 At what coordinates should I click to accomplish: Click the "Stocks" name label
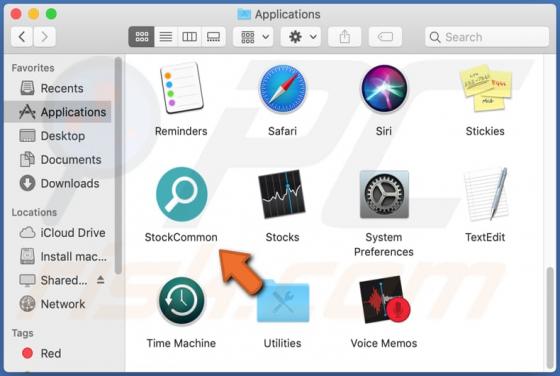pyautogui.click(x=282, y=237)
